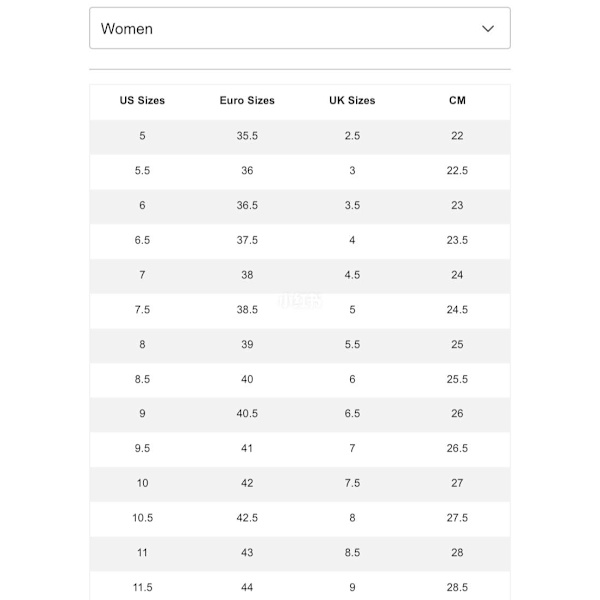Select Euro size 36 cell

247,171
